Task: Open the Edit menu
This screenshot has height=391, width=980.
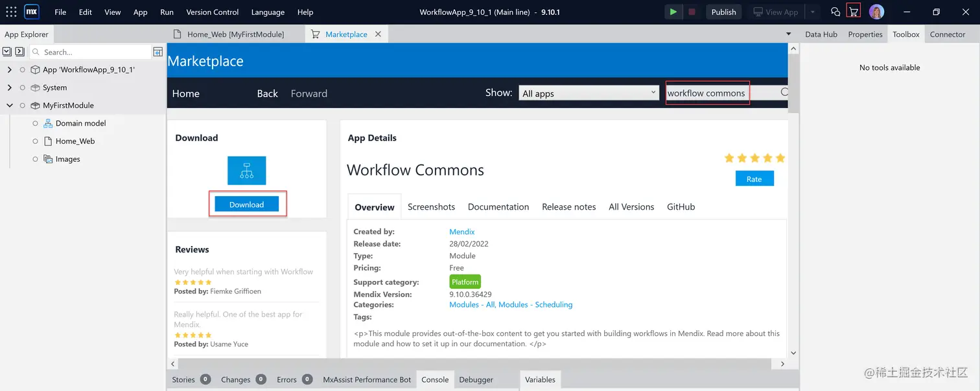Action: 85,12
